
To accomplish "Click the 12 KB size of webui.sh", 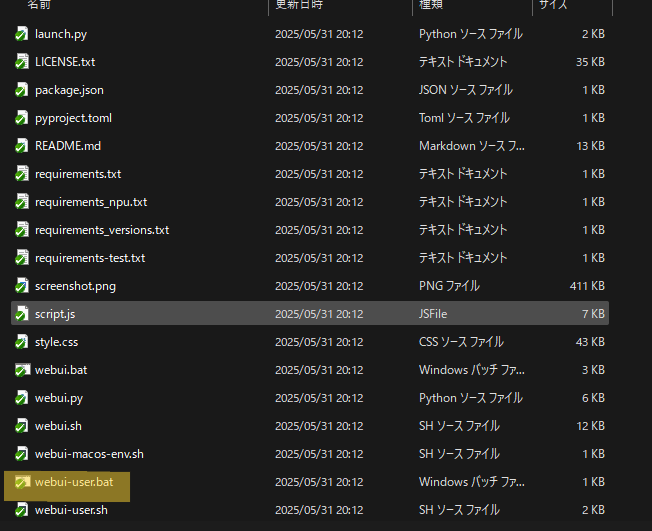I will [x=590, y=426].
